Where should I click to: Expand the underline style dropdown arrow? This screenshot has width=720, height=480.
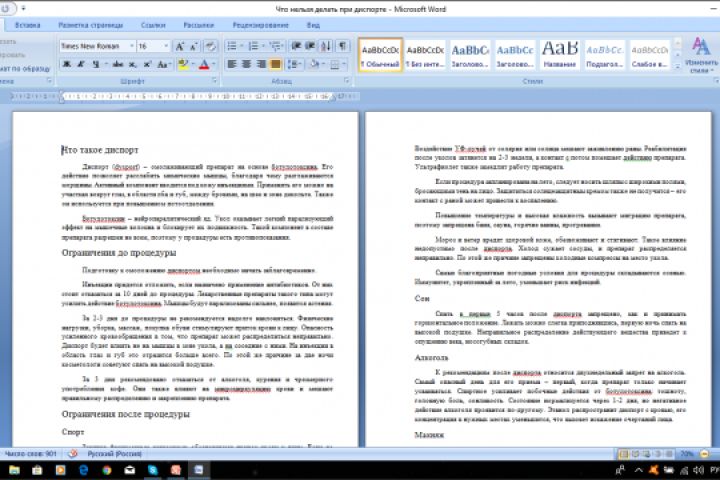tap(106, 65)
